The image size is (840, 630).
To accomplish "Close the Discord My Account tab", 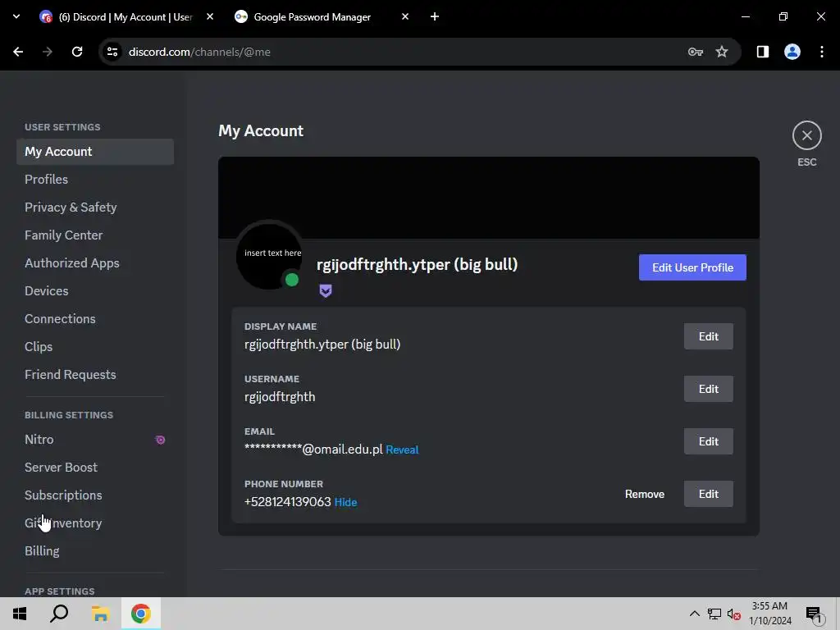I will pos(210,16).
